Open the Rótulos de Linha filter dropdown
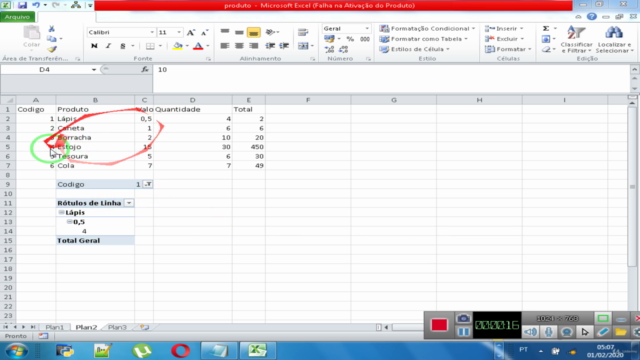The width and height of the screenshot is (640, 360). point(129,203)
